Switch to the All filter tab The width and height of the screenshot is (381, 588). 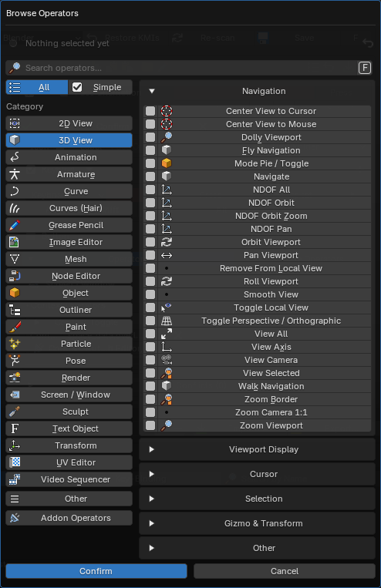click(37, 87)
